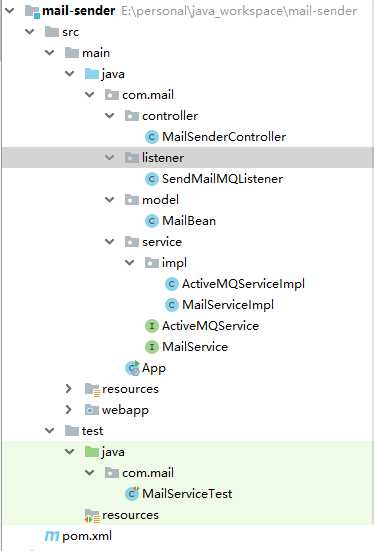Click the MailSenderController class icon

click(151, 137)
